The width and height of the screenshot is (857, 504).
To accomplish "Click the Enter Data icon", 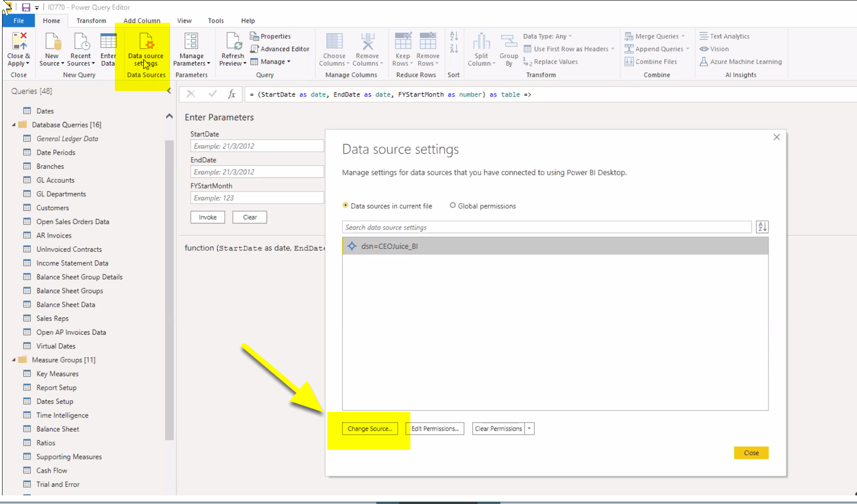I will click(108, 41).
